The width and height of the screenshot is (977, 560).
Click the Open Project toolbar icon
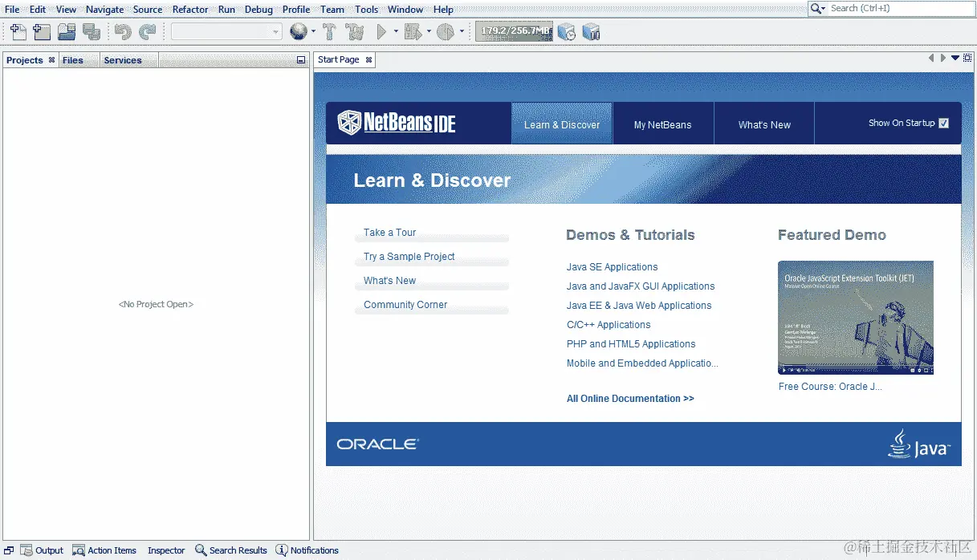[x=67, y=32]
